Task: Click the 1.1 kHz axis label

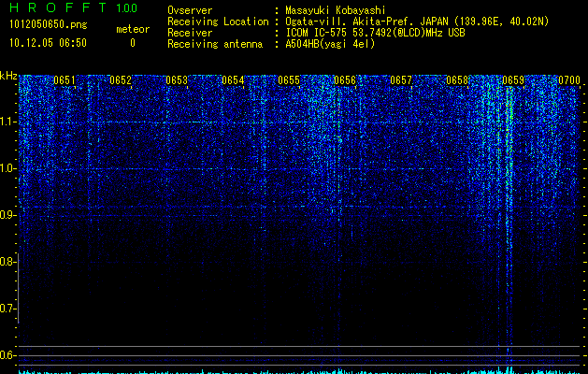Action: tap(8, 122)
